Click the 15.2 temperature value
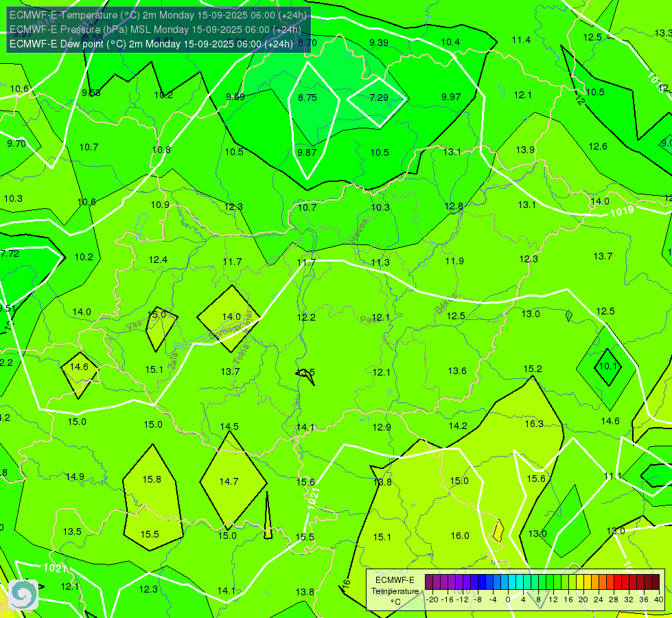 tap(533, 369)
